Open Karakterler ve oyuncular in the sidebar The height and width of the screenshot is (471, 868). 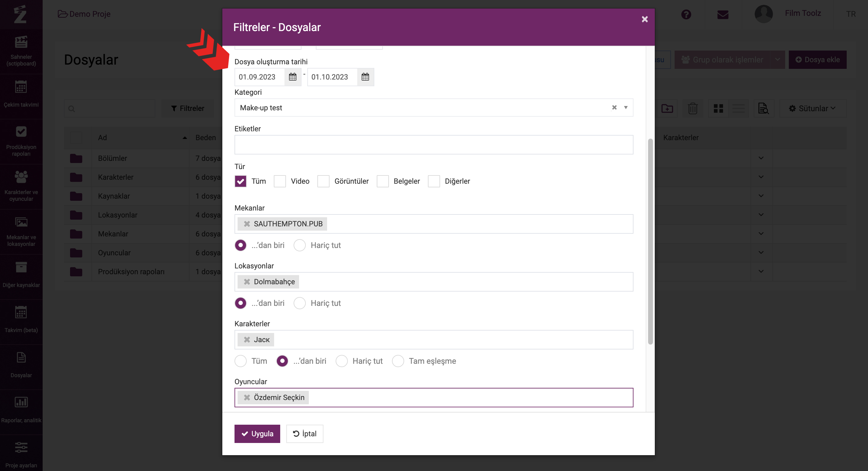pos(21,186)
